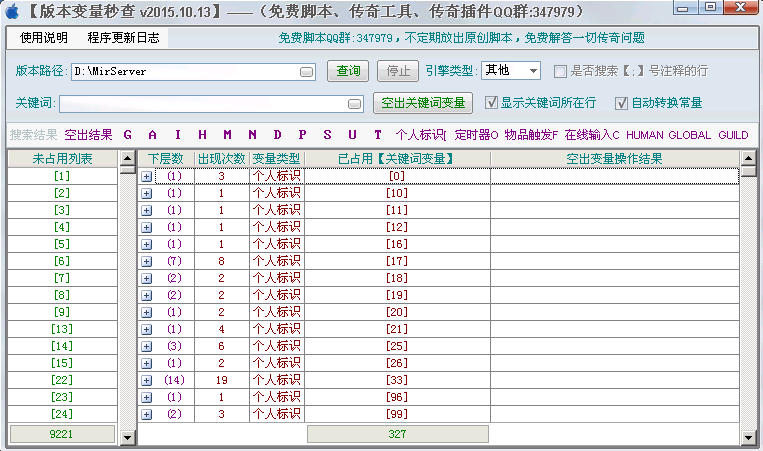This screenshot has height=451, width=763.
Task: Select the M variable filter
Action: pos(227,135)
